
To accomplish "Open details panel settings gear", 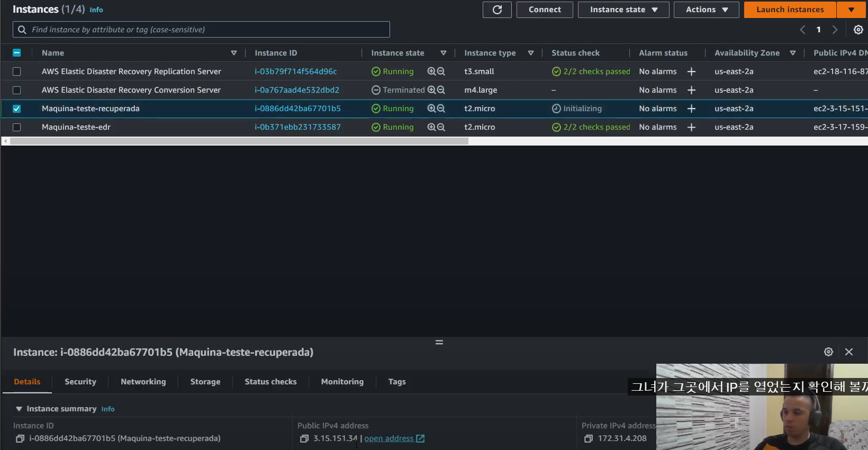I will 829,352.
